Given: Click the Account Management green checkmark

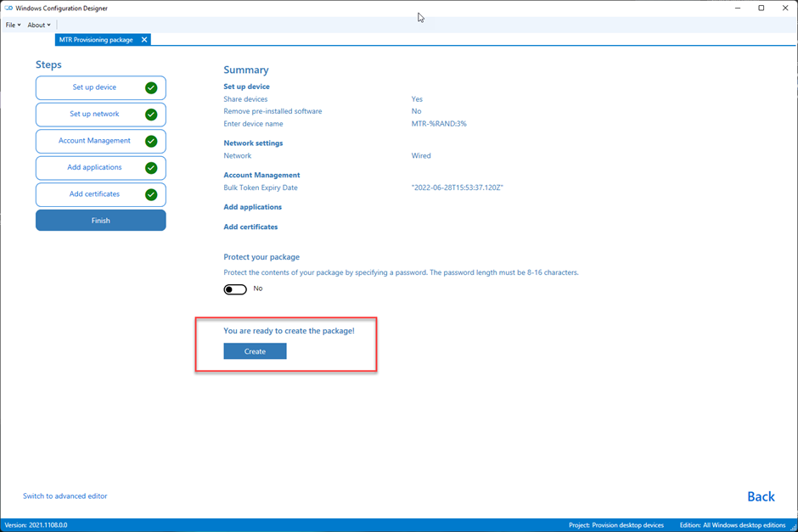Looking at the screenshot, I should click(x=151, y=142).
